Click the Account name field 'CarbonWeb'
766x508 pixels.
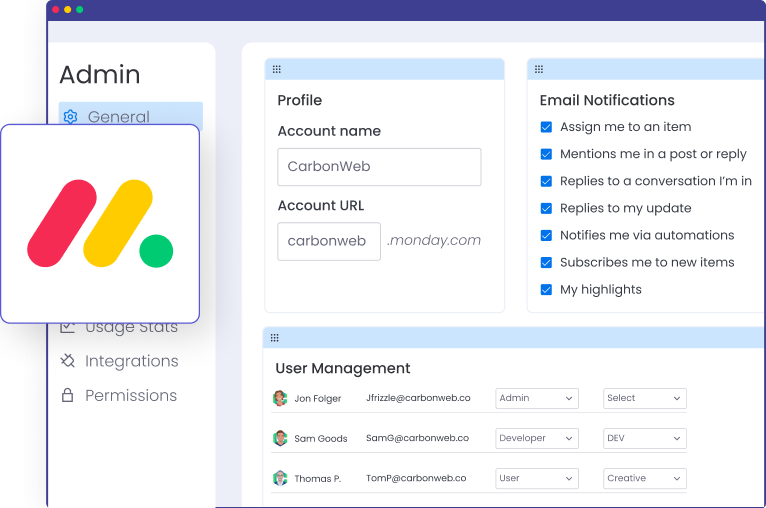379,167
